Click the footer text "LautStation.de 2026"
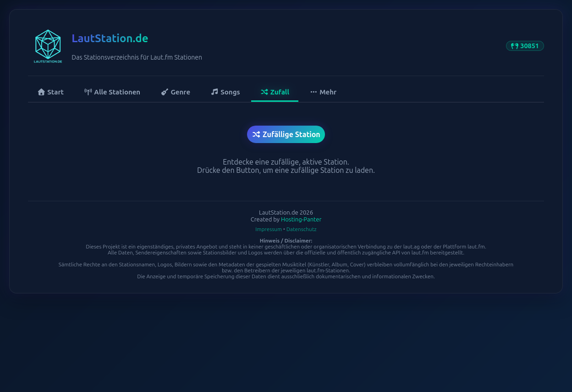 point(286,212)
